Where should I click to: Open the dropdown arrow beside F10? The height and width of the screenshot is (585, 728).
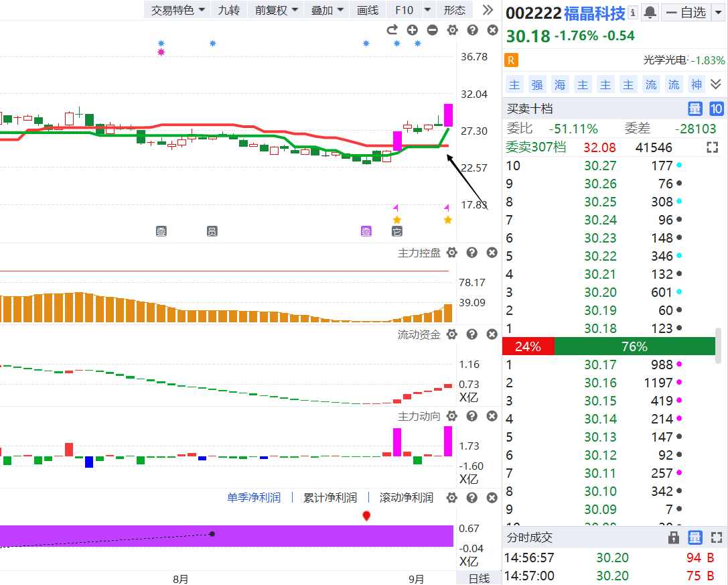click(427, 10)
